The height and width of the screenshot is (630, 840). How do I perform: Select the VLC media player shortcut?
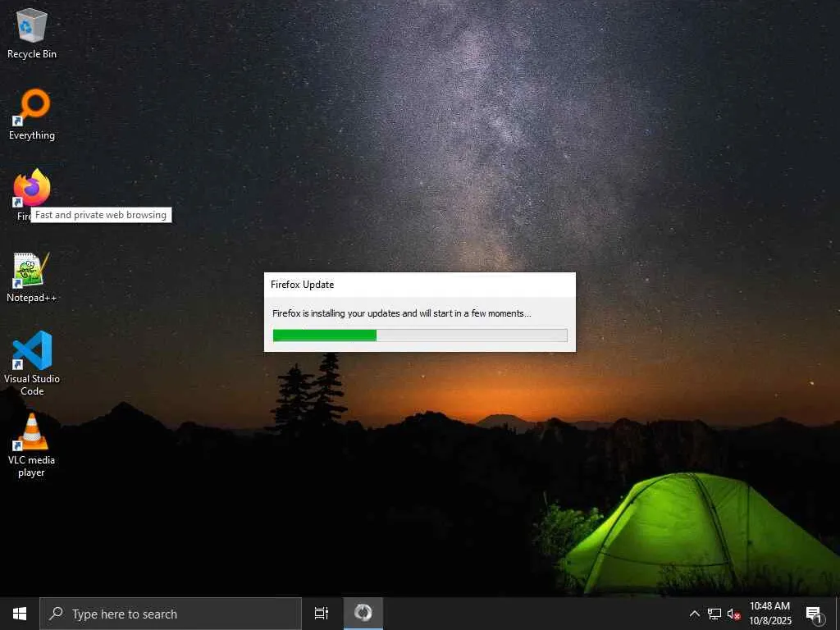click(32, 445)
